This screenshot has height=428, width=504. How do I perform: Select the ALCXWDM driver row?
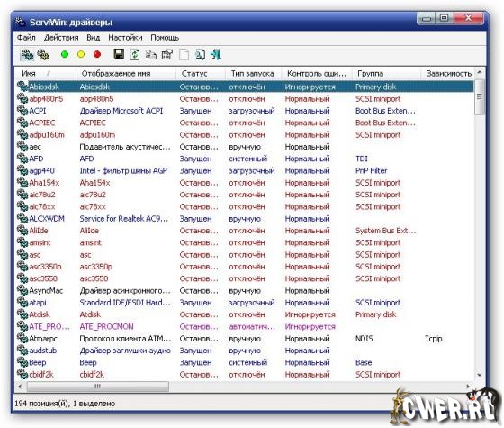[245, 219]
